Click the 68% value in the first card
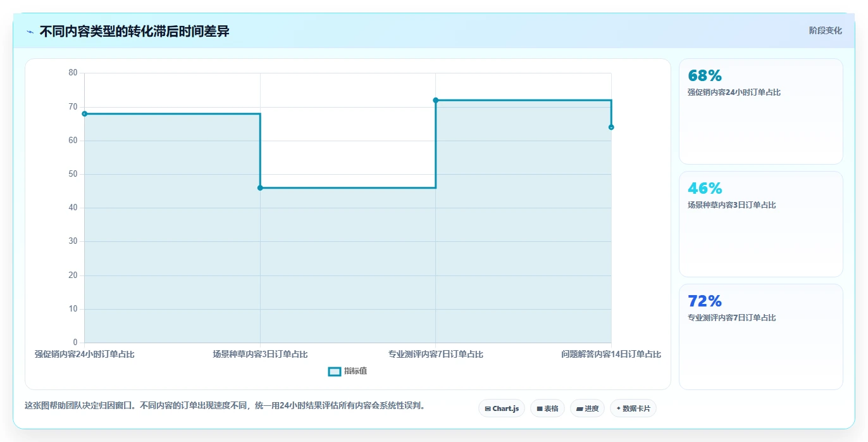The width and height of the screenshot is (868, 442). click(x=705, y=76)
